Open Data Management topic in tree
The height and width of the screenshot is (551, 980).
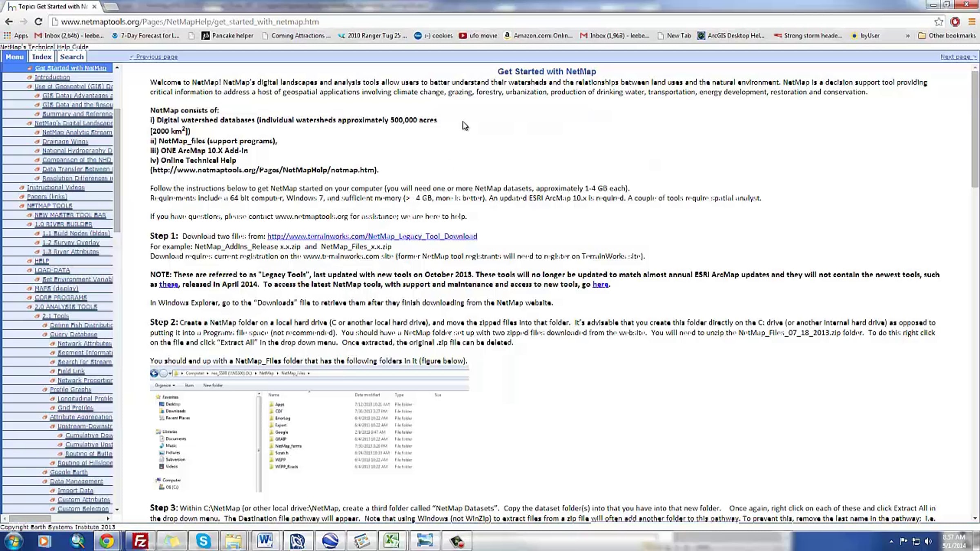[76, 481]
